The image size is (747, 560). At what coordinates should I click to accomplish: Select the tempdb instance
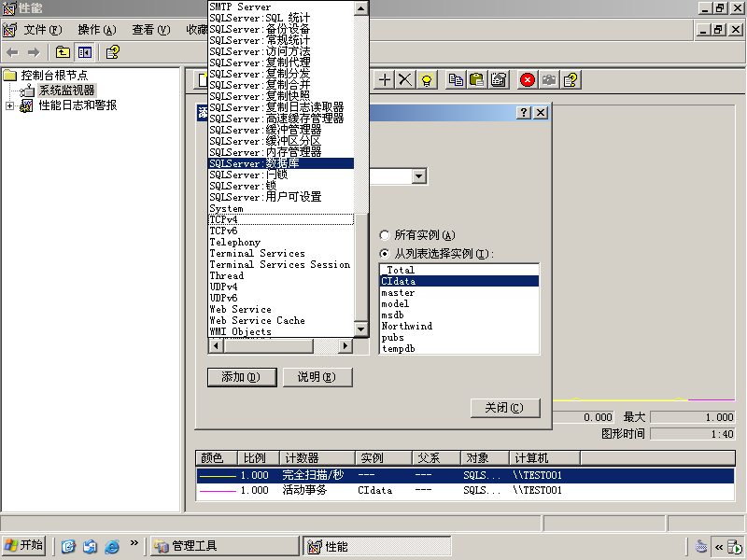point(459,348)
